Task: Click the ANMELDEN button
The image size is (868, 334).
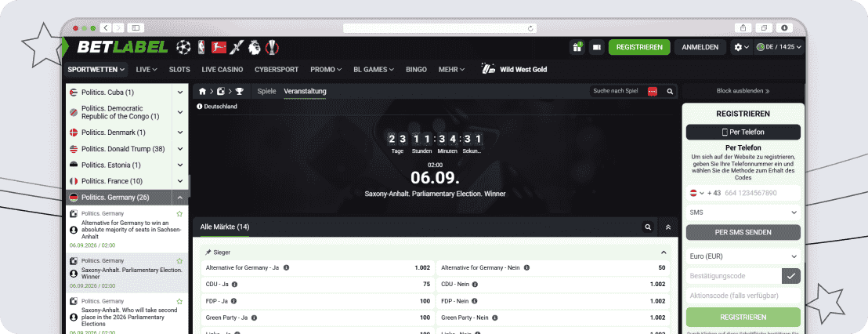Action: pos(700,47)
